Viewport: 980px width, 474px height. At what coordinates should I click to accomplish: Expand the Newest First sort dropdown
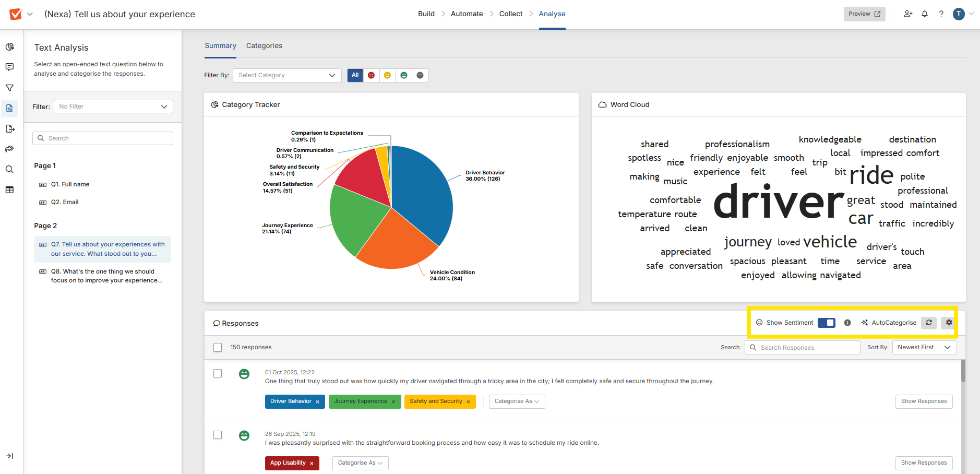(924, 347)
